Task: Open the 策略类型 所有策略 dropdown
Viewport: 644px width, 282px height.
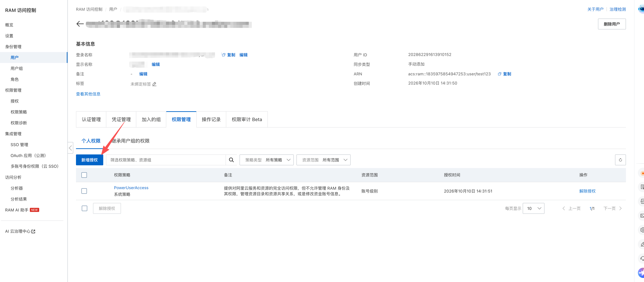Action: [x=266, y=160]
